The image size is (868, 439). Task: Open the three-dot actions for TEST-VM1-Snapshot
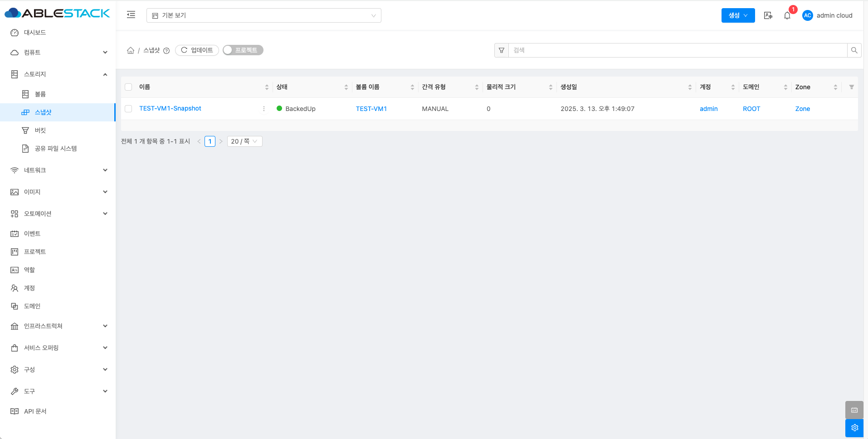pos(264,109)
